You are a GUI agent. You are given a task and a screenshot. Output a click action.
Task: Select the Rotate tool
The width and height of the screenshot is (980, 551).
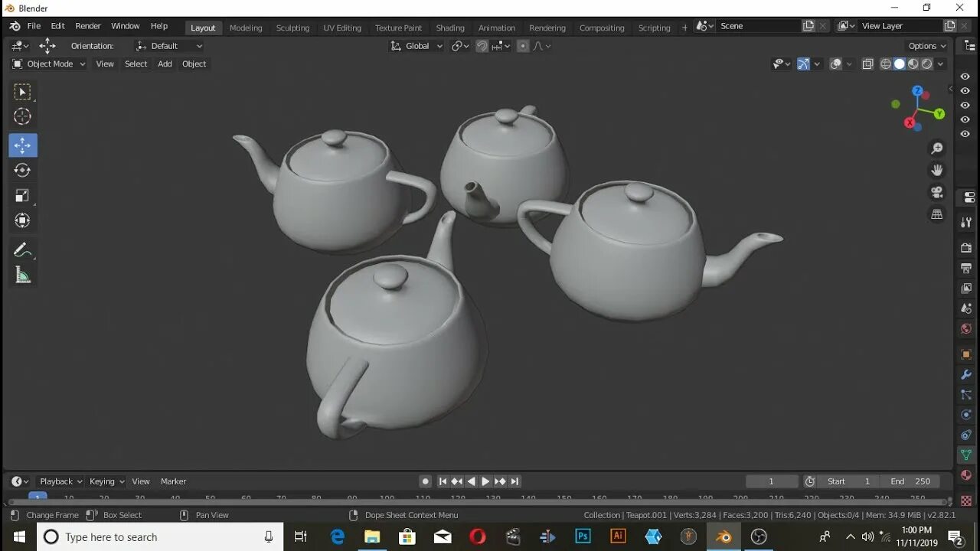(23, 170)
